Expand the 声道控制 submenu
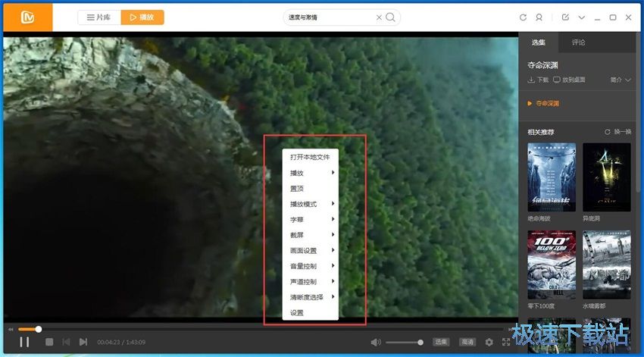644x357 pixels. [310, 282]
